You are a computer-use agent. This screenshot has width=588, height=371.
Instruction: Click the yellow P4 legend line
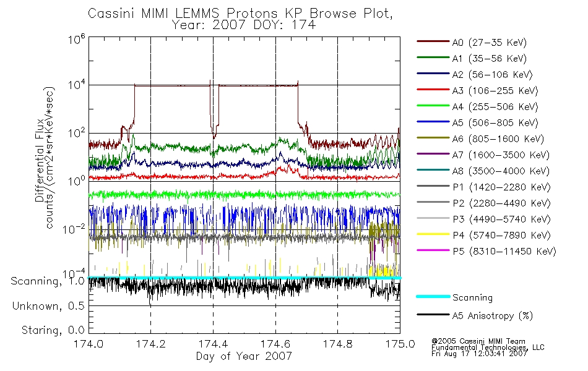tap(433, 234)
